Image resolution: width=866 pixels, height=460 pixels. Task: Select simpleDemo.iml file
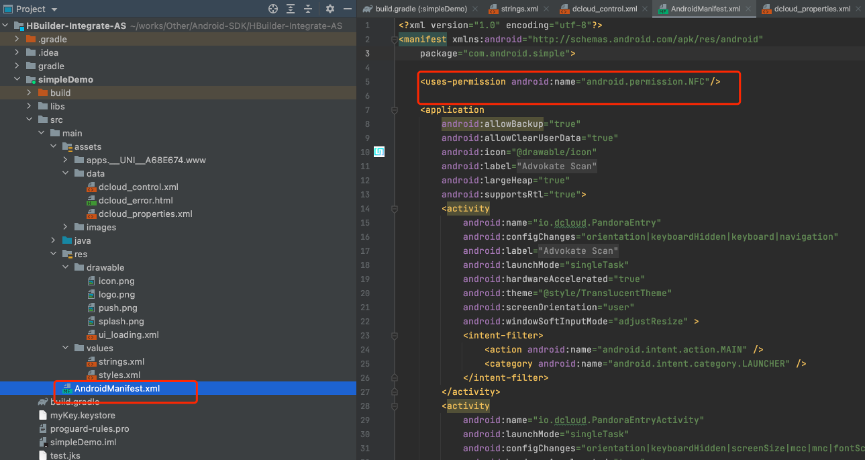(x=83, y=442)
